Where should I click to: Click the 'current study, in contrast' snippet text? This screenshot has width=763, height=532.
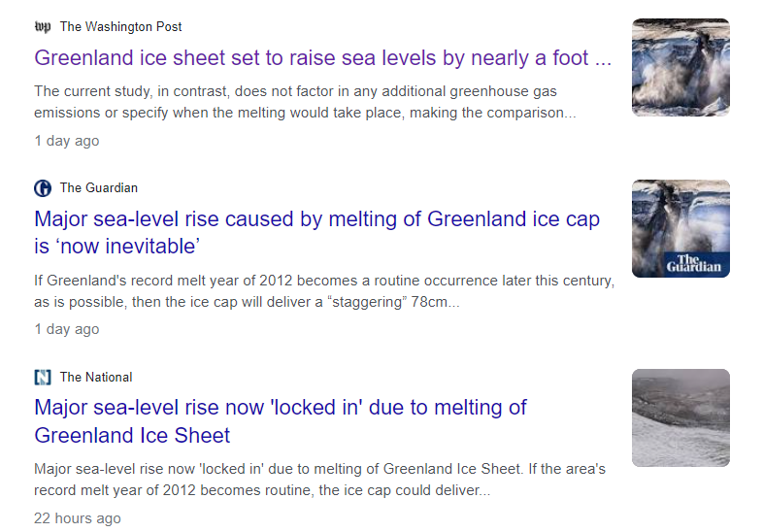[305, 102]
